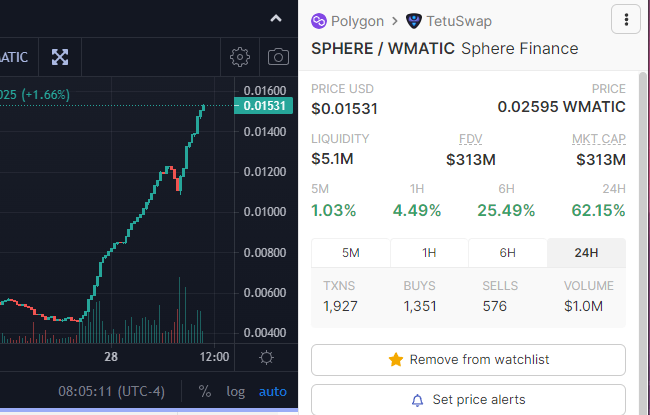The width and height of the screenshot is (650, 415).
Task: Click liquidity value $5.1M
Action: (x=332, y=158)
